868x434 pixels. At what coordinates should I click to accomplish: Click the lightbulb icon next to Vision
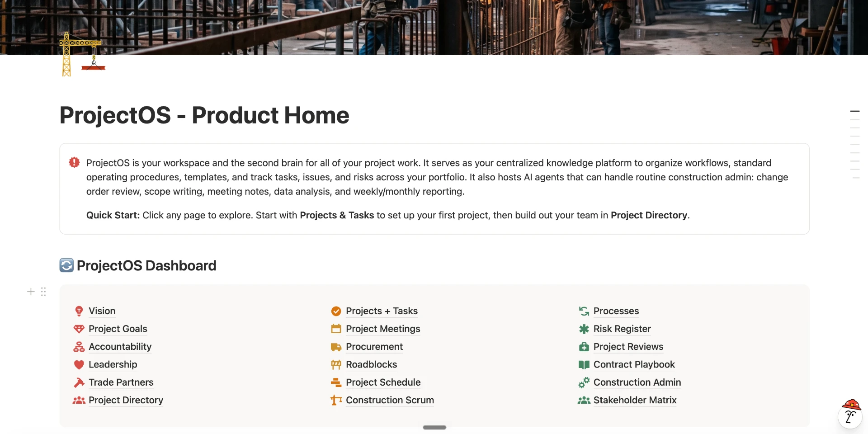point(79,311)
